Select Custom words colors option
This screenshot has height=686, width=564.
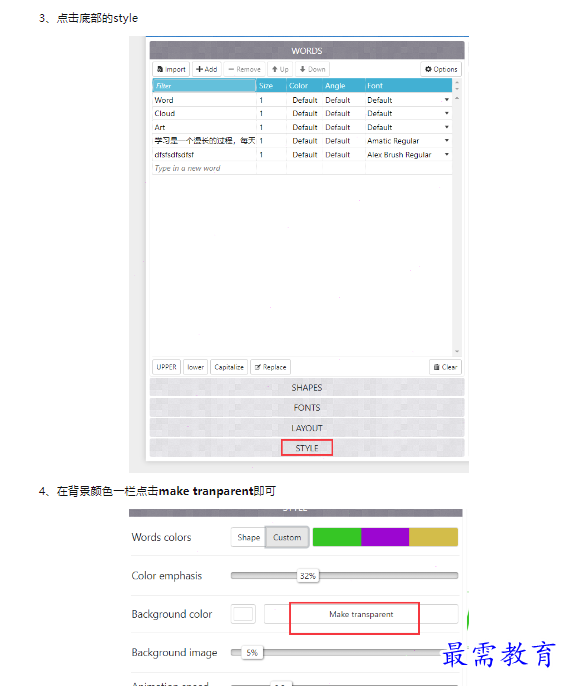[287, 537]
